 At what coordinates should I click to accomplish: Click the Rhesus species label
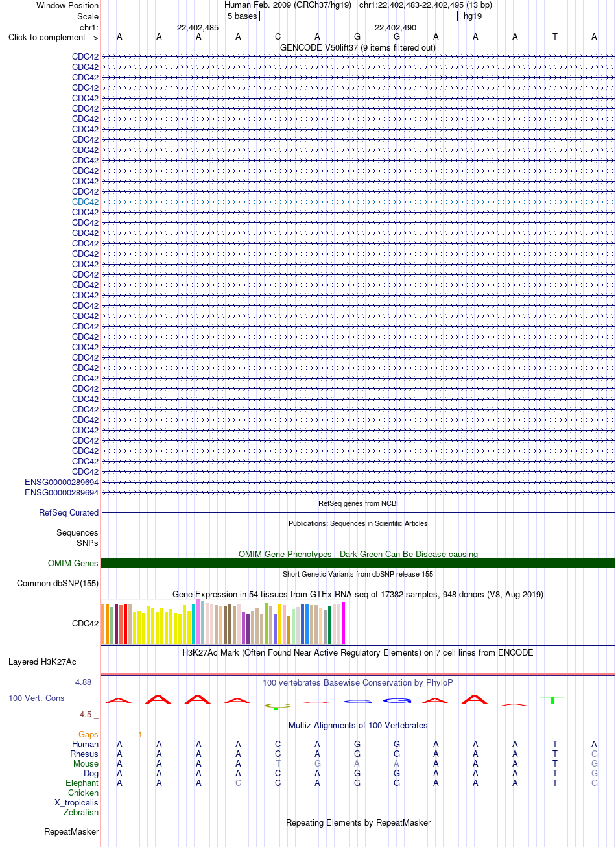tap(84, 754)
